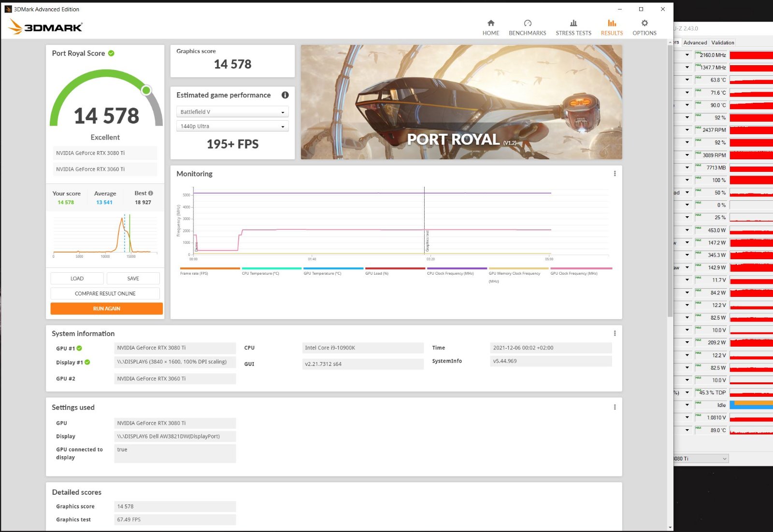Open GPU-Z dropdown arrow for 2437 RPM sensor
Viewport: 773px width, 532px height.
687,130
